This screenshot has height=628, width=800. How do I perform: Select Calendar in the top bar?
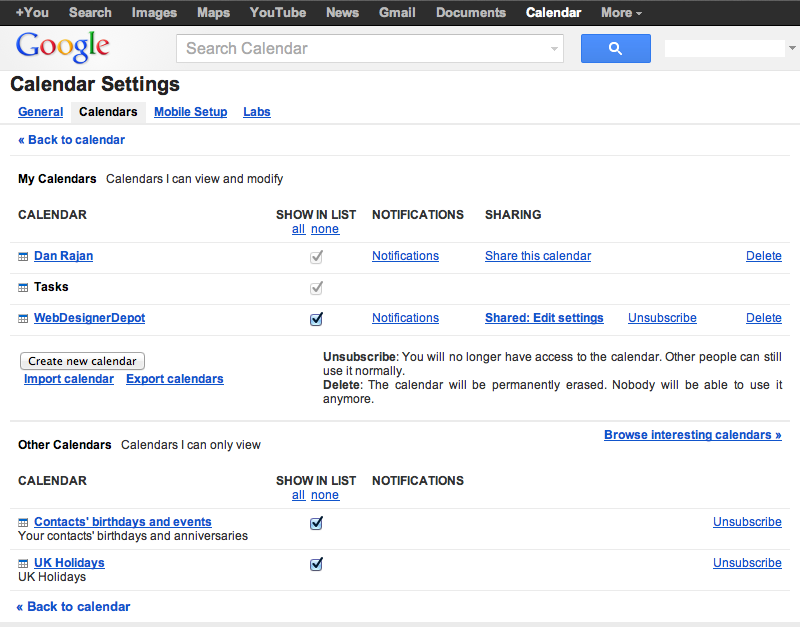click(x=553, y=12)
